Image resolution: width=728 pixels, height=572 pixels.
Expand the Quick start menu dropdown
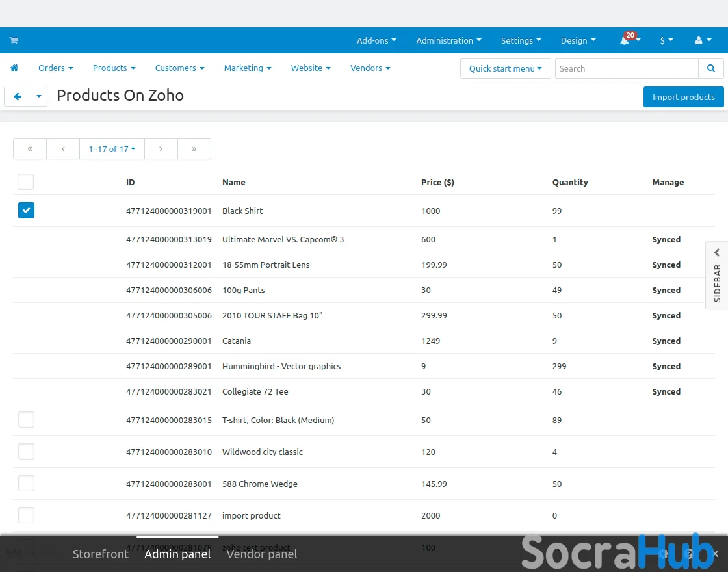[x=505, y=68]
